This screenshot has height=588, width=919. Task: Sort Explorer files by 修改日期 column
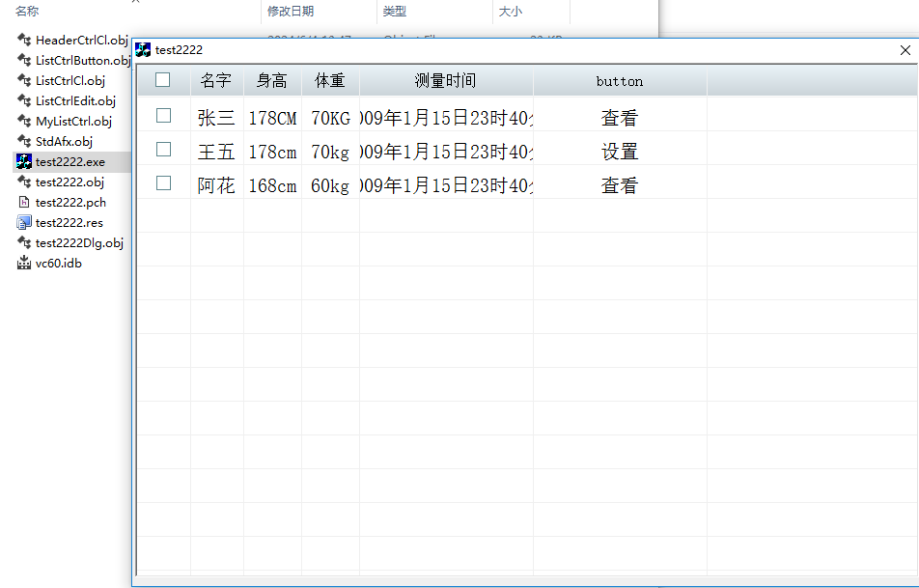(291, 11)
